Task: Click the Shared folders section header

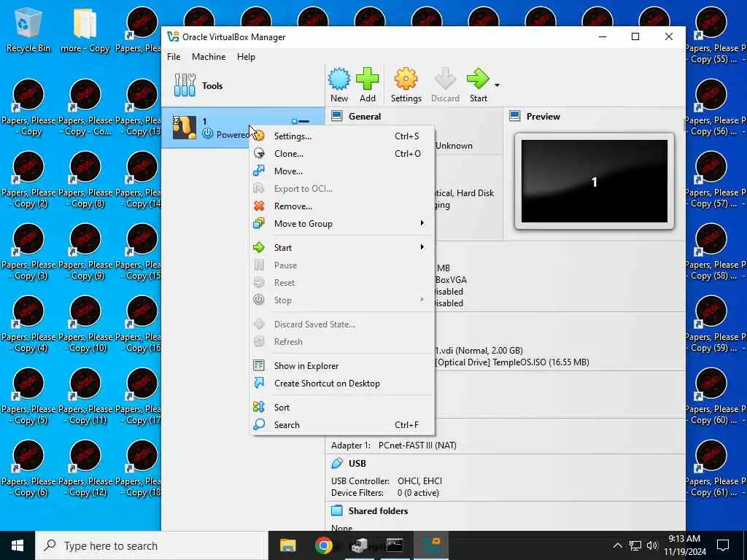Action: pos(378,511)
